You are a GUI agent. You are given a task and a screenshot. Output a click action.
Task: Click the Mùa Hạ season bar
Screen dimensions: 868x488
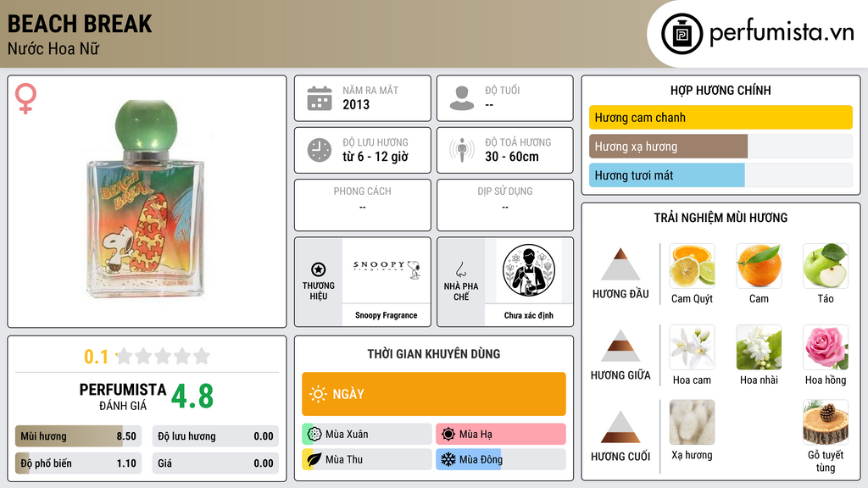click(x=500, y=434)
